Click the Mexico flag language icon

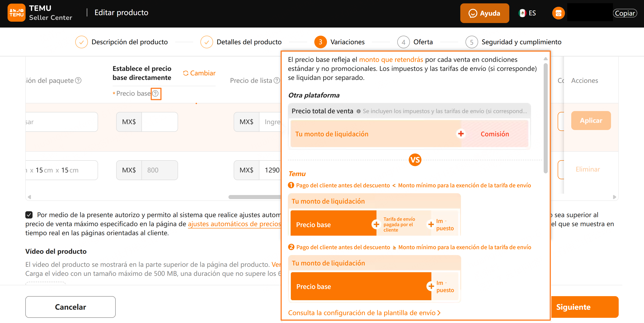pyautogui.click(x=522, y=13)
